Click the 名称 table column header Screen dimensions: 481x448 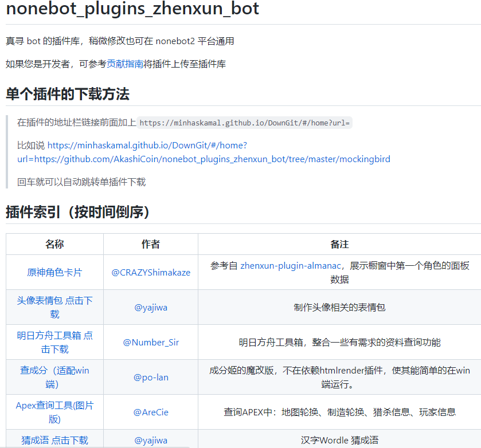[54, 243]
